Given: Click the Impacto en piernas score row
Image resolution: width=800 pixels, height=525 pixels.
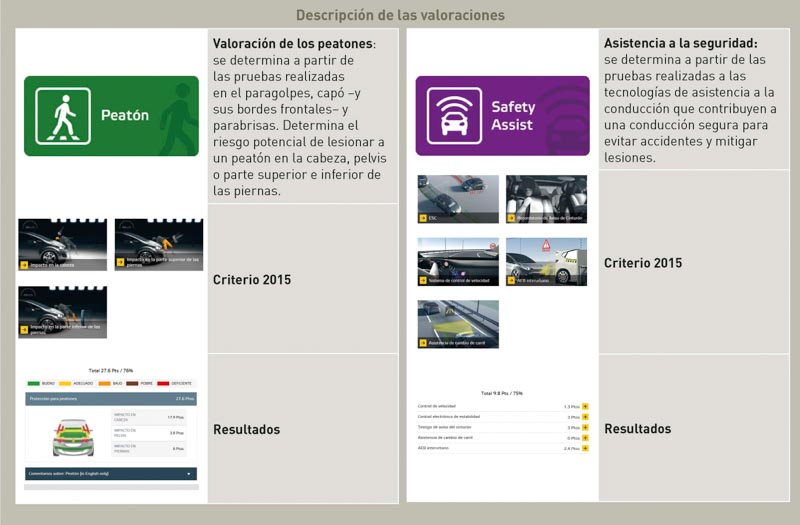Looking at the screenshot, I should coord(149,448).
